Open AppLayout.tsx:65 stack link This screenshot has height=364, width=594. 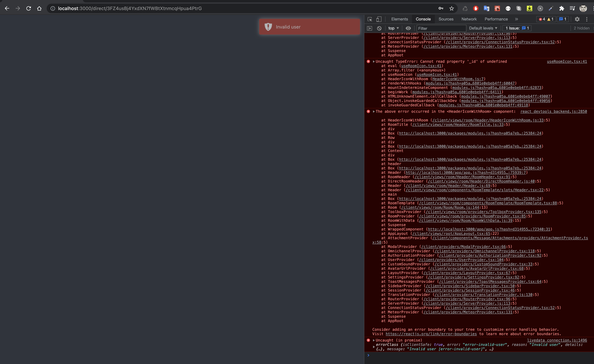pos(451,234)
